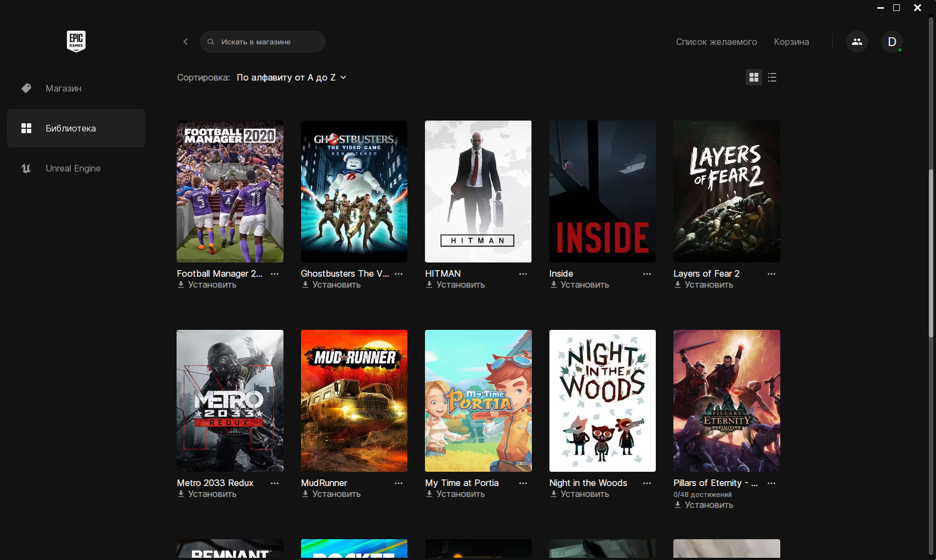Click download icon next to Inside Установить
Screen dimensions: 936x560
(x=553, y=284)
